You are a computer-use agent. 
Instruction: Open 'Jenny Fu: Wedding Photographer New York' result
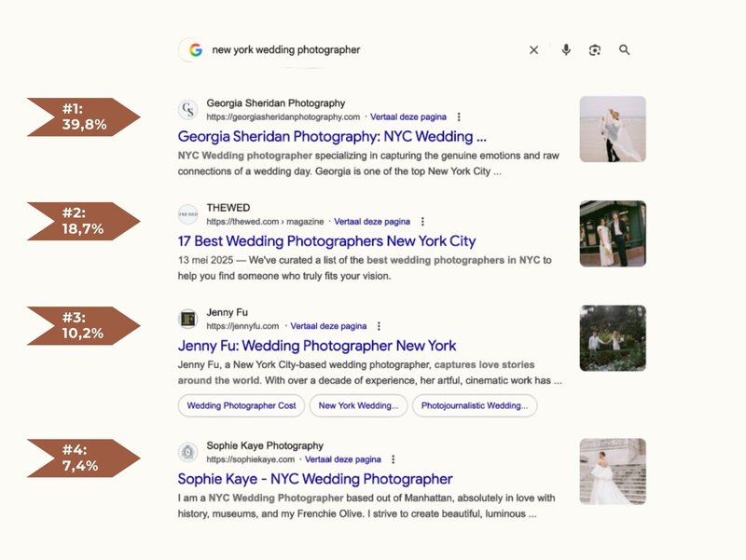click(317, 346)
